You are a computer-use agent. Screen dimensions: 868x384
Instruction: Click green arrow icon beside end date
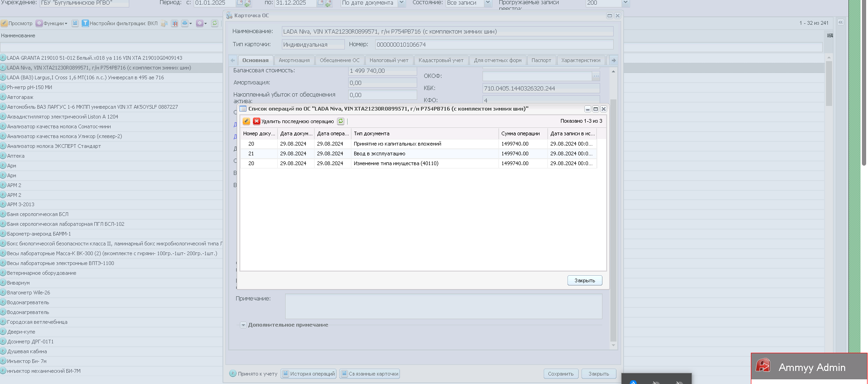coord(328,3)
